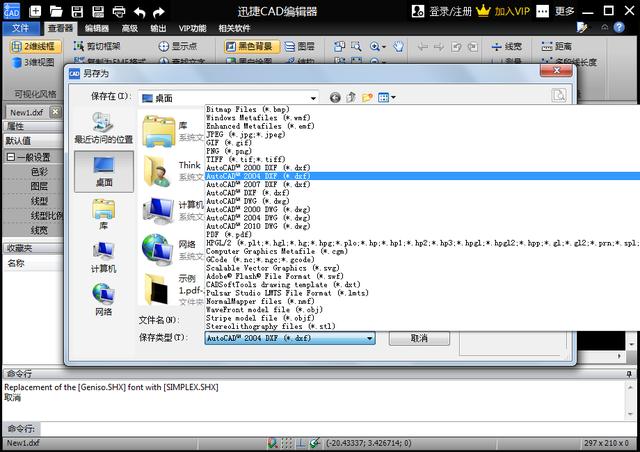Open the VIP Features tab
Screen dimensions: 640x452
[x=192, y=29]
